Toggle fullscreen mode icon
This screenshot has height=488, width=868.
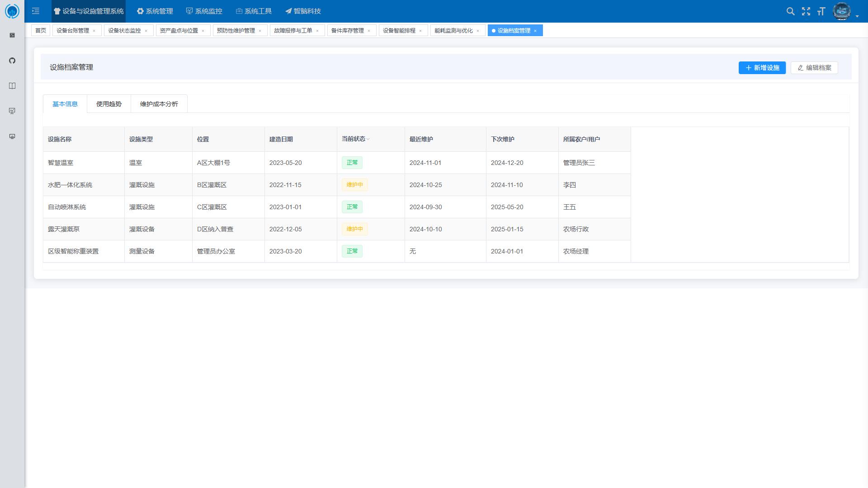[806, 11]
